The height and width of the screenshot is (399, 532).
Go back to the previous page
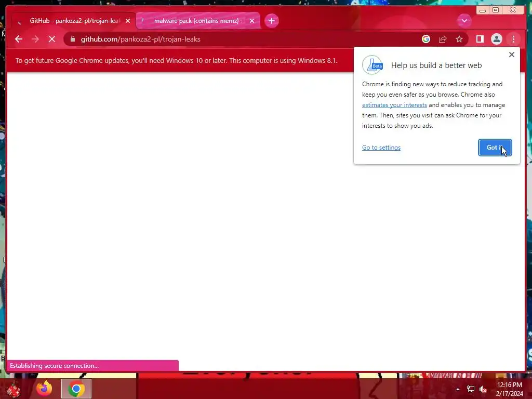19,39
